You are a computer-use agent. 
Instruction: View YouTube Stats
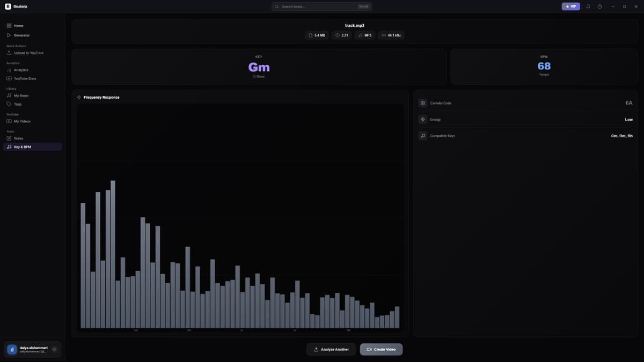[24, 78]
